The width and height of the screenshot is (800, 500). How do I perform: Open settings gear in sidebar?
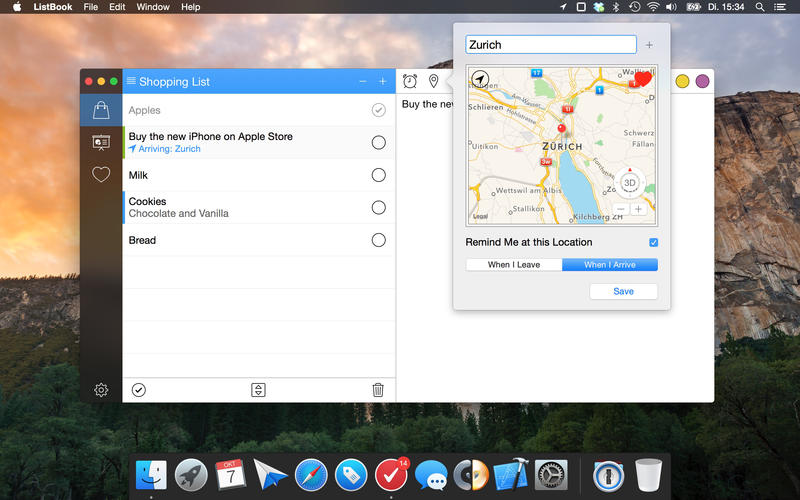click(101, 390)
